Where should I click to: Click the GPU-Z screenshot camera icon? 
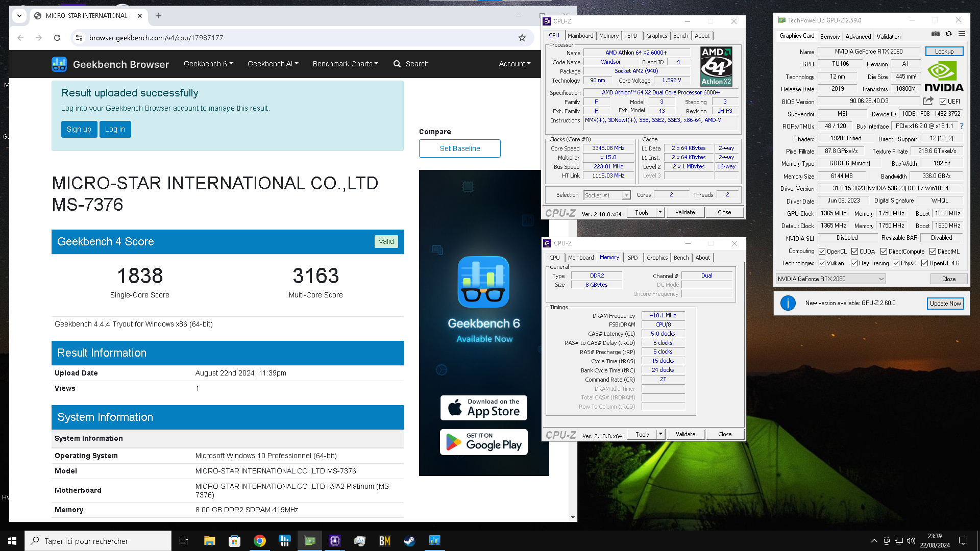935,34
